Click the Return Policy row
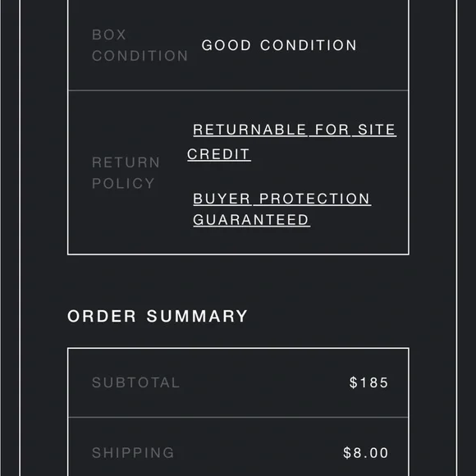This screenshot has width=476, height=476. [238, 172]
